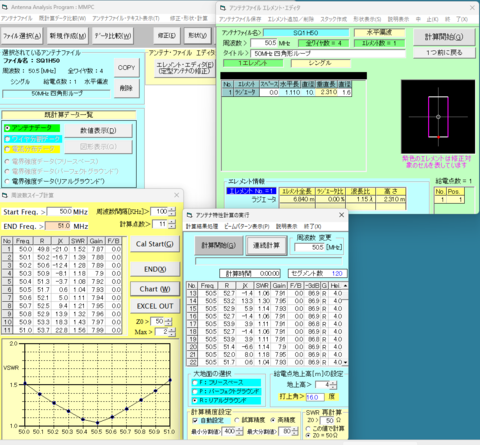Screen dimensions: 480x445
Task: Click the 修正(E) button
Action: (167, 36)
